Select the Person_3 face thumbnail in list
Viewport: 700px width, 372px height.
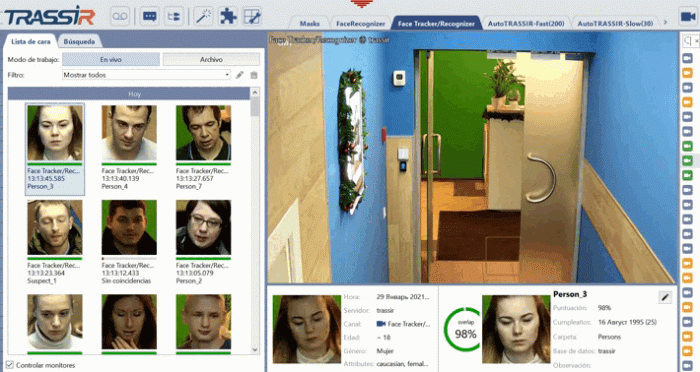[x=55, y=133]
